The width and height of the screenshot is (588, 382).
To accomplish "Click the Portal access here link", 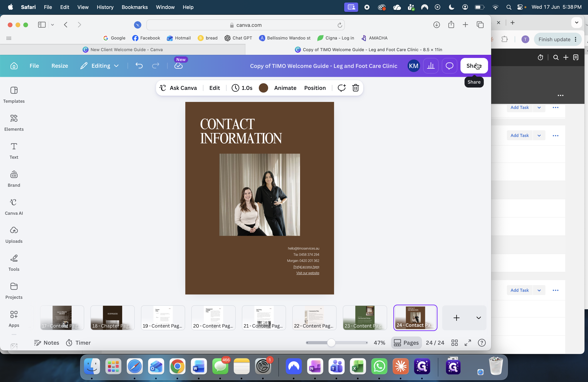I will pyautogui.click(x=306, y=267).
